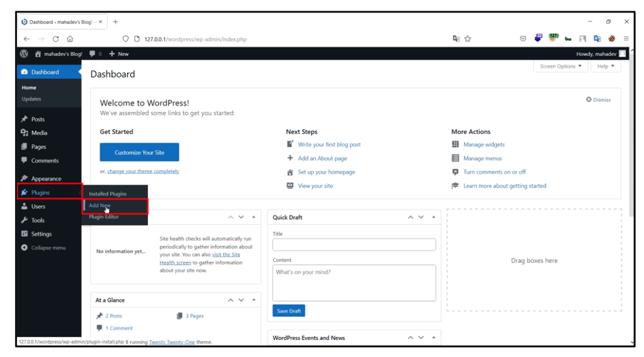Move At a Glance box up

230,300
